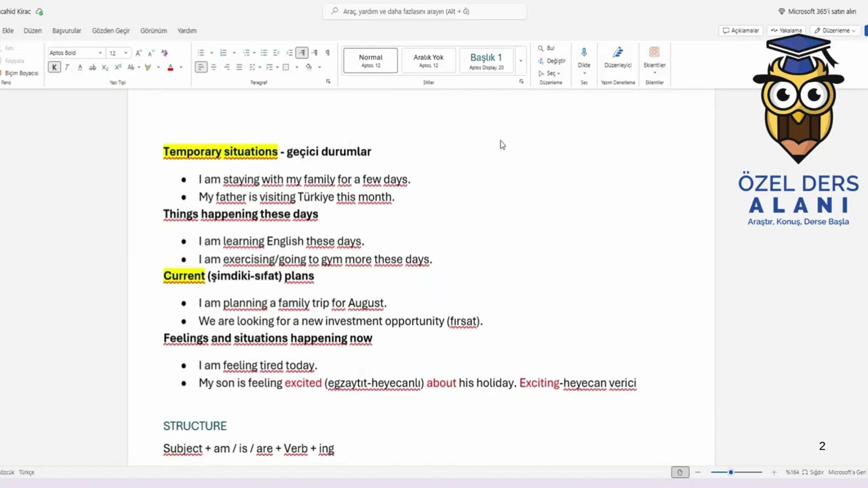
Task: Open the special indent options
Action: coord(271,67)
